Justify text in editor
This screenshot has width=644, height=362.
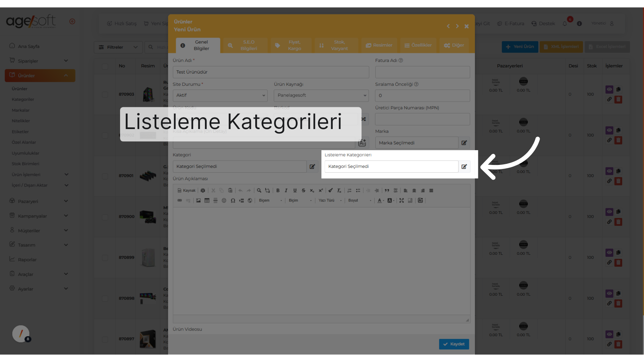[431, 190]
